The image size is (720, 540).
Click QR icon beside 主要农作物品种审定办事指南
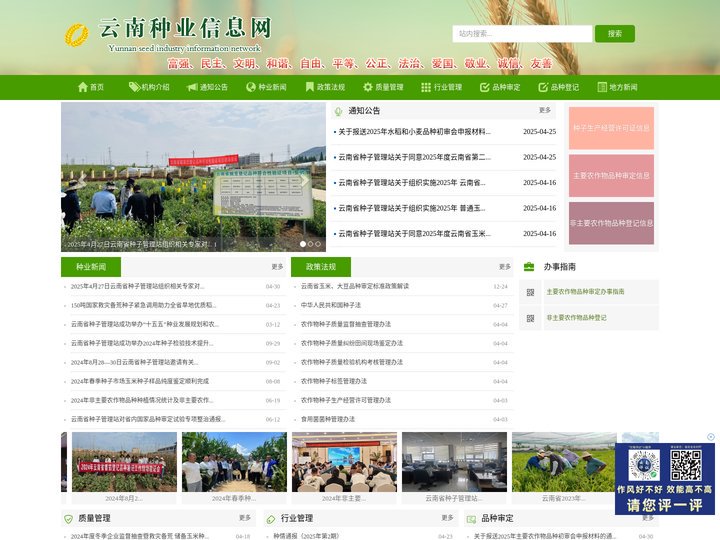(530, 292)
